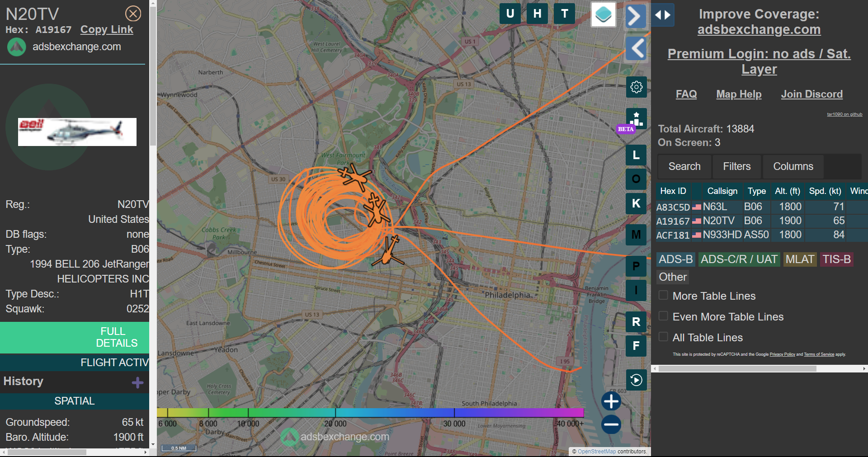Close the N20TV aircraft info panel
Image resolution: width=868 pixels, height=457 pixels.
[x=133, y=14]
